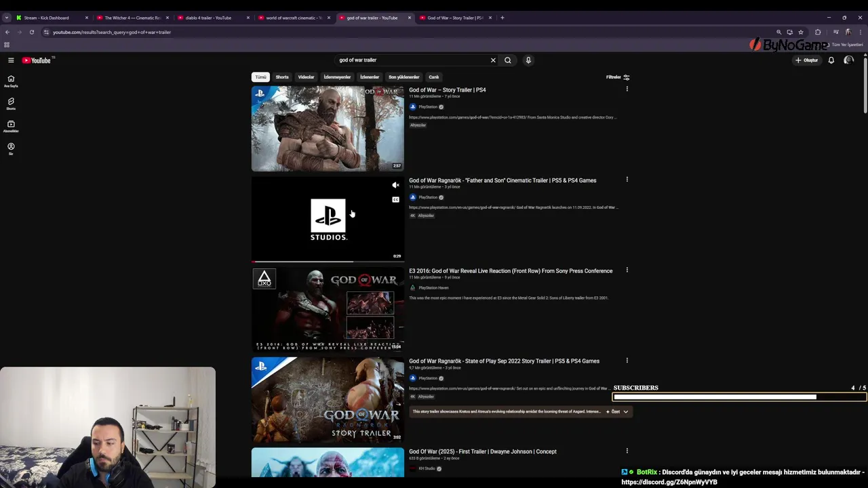Open options menu for Dwayne Johnson Concept trailer

(627, 451)
